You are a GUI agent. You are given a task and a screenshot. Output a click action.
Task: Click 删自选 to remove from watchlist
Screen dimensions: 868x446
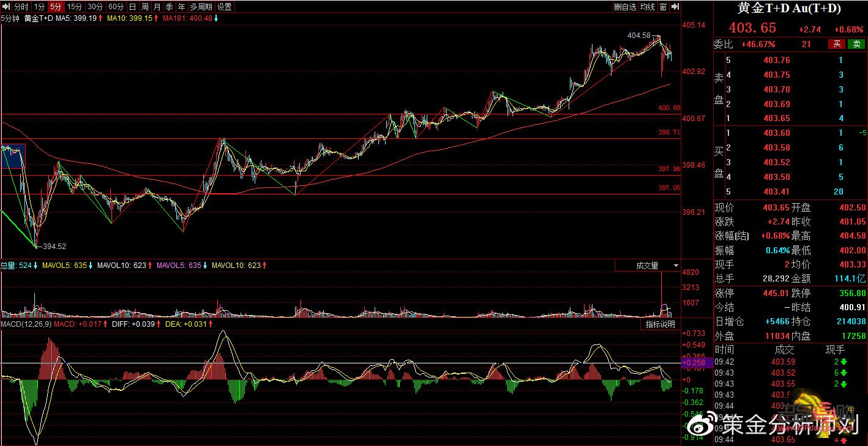click(625, 7)
